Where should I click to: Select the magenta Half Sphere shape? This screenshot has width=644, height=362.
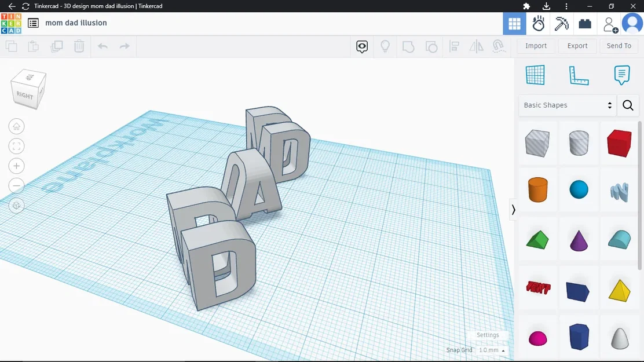(x=537, y=339)
